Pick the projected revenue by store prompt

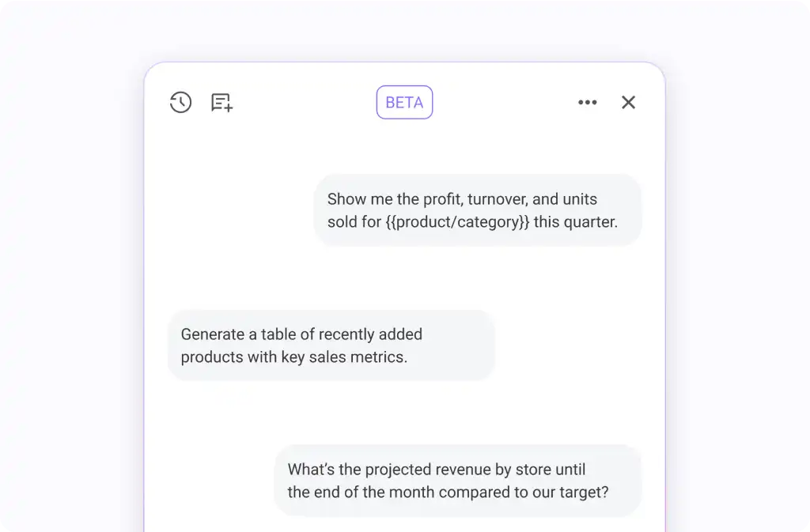[457, 481]
